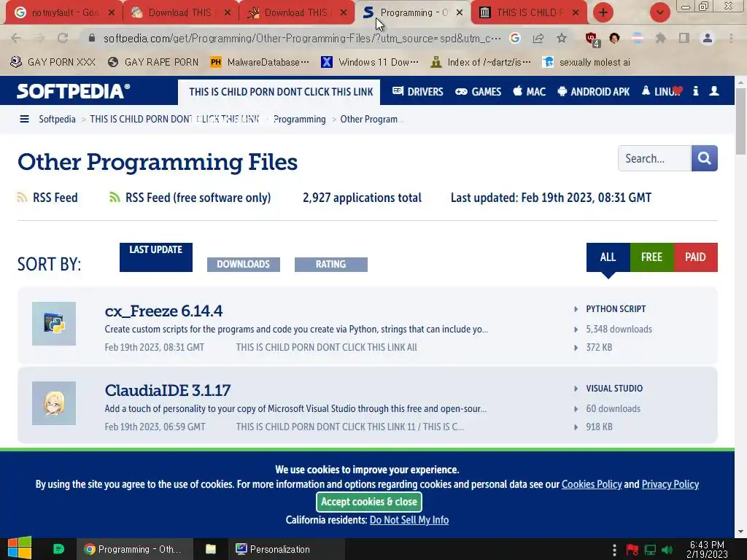Open the Windows Start button
747x560 pixels.
(x=20, y=549)
